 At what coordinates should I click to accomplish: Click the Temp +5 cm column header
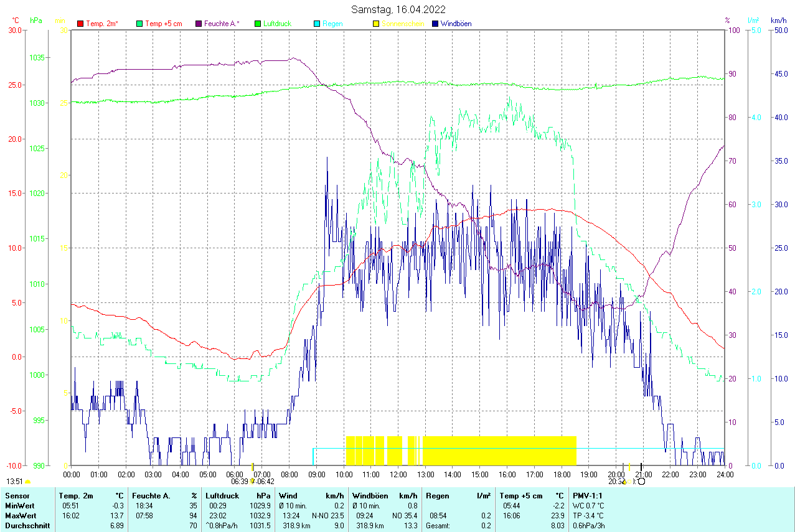[x=522, y=496]
